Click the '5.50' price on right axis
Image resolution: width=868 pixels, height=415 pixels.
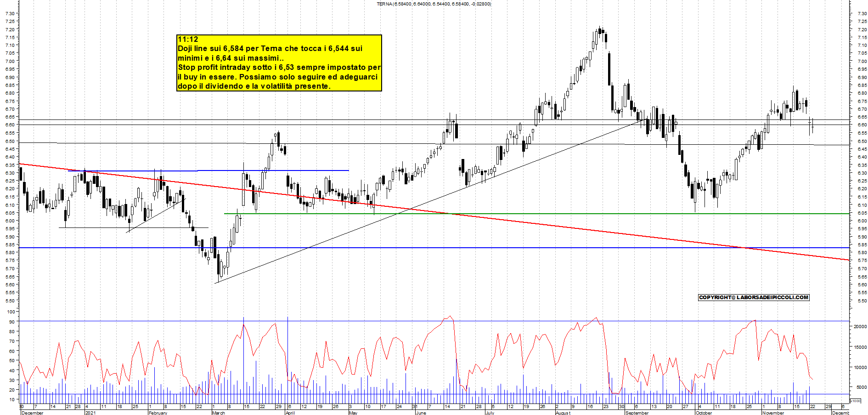click(862, 301)
